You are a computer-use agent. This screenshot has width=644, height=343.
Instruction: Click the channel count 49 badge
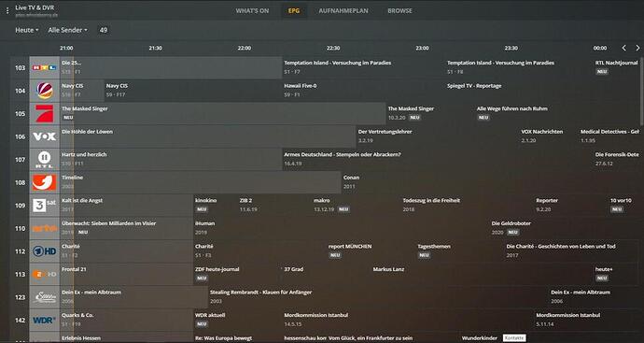click(104, 30)
